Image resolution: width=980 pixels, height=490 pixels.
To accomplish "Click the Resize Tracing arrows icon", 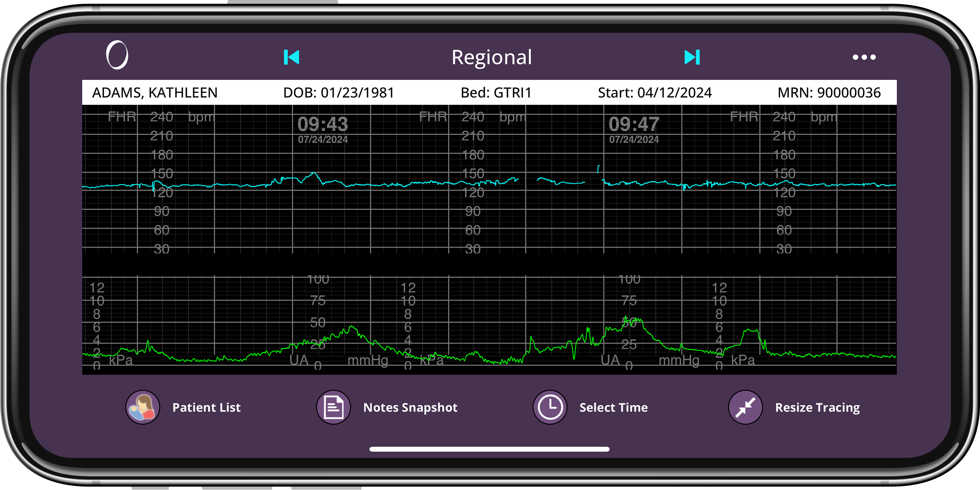I will click(745, 407).
